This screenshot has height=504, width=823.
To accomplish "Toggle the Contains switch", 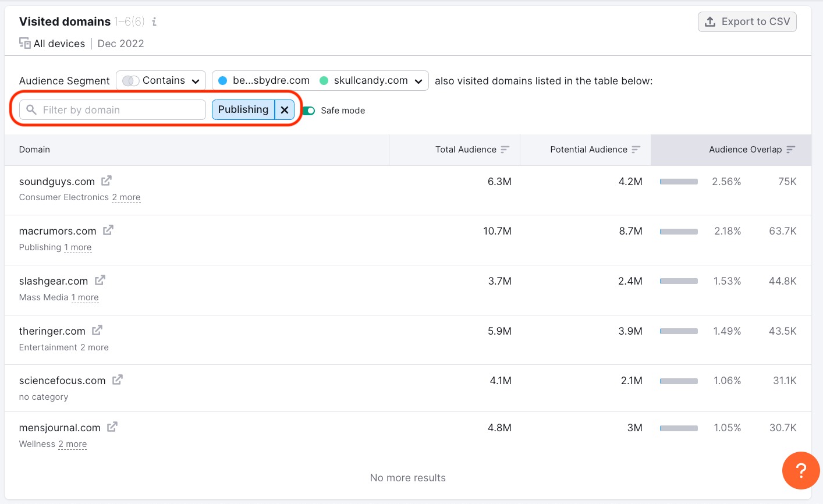I will coord(131,81).
